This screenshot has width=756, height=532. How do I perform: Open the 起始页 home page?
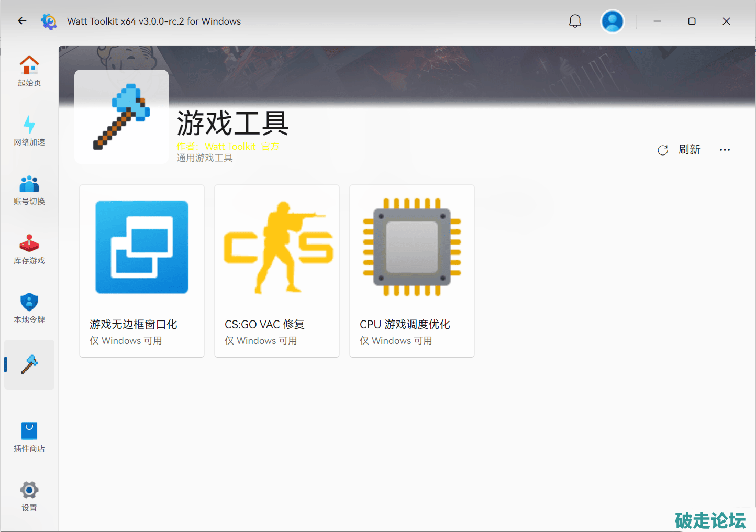click(x=29, y=71)
